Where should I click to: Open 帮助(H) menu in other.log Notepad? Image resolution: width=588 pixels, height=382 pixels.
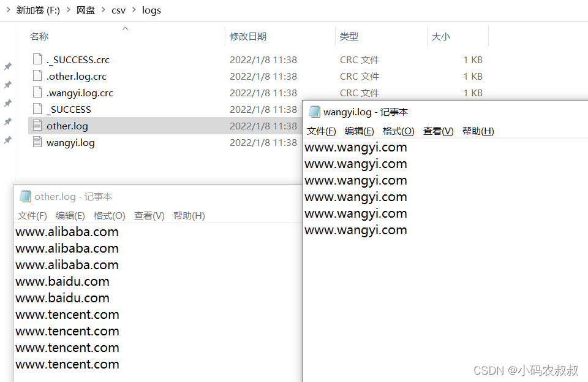coord(189,216)
